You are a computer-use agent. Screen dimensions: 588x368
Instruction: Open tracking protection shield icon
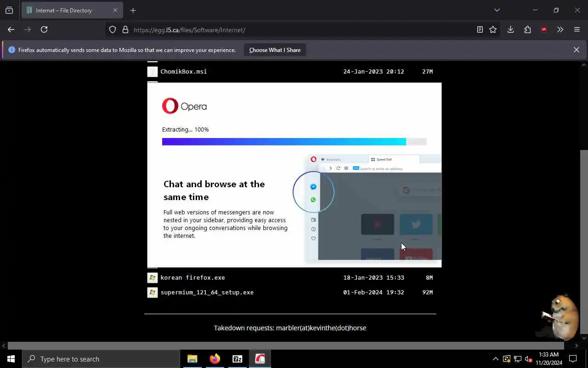click(x=113, y=29)
